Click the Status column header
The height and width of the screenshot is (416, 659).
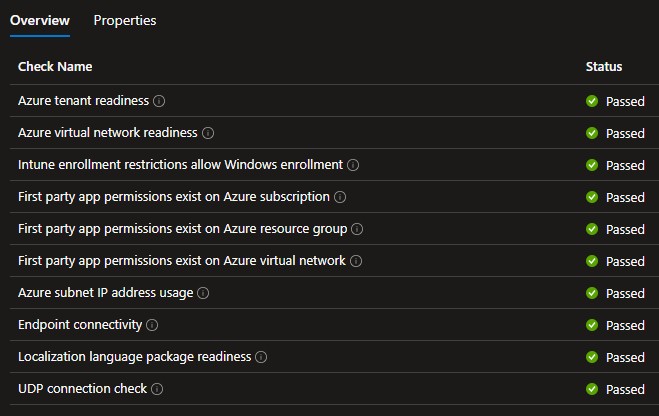pyautogui.click(x=604, y=67)
